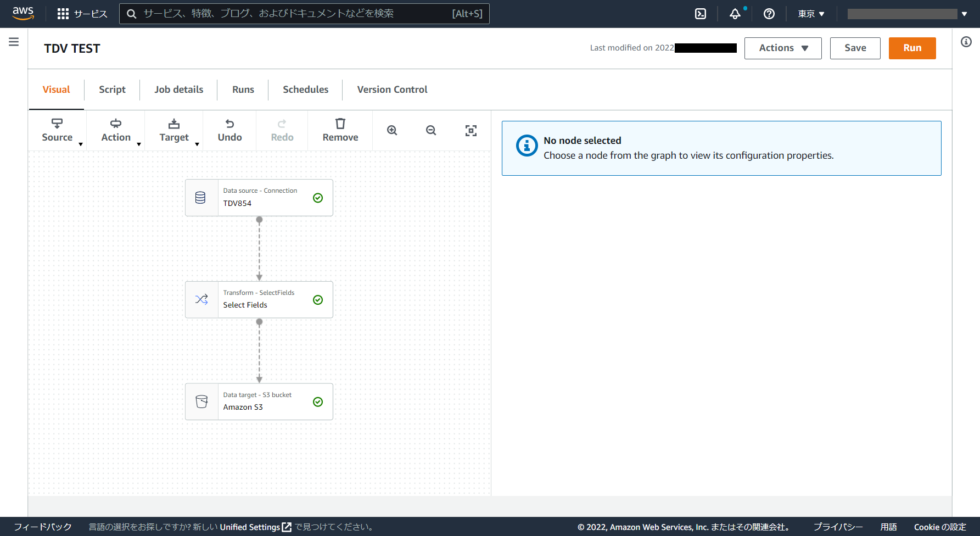Focus the AWS services search field
Viewport: 980px width, 536px height.
[x=304, y=14]
